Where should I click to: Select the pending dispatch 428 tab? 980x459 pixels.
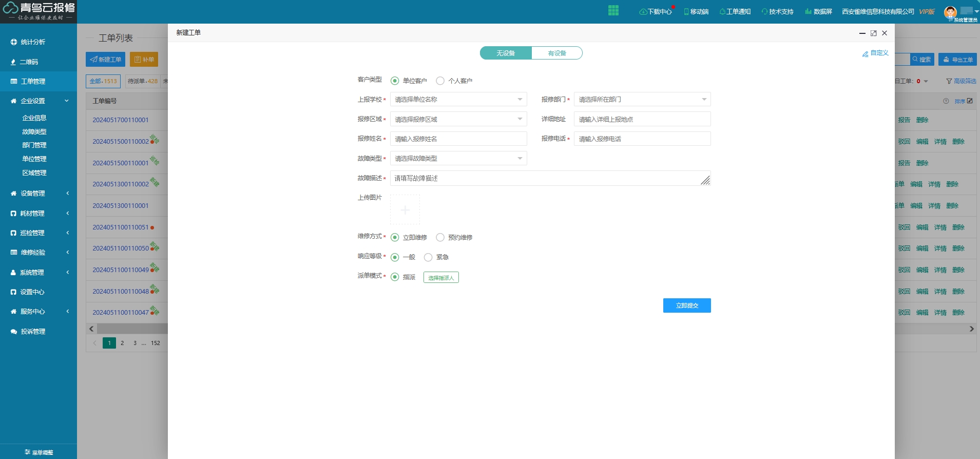[x=143, y=81]
